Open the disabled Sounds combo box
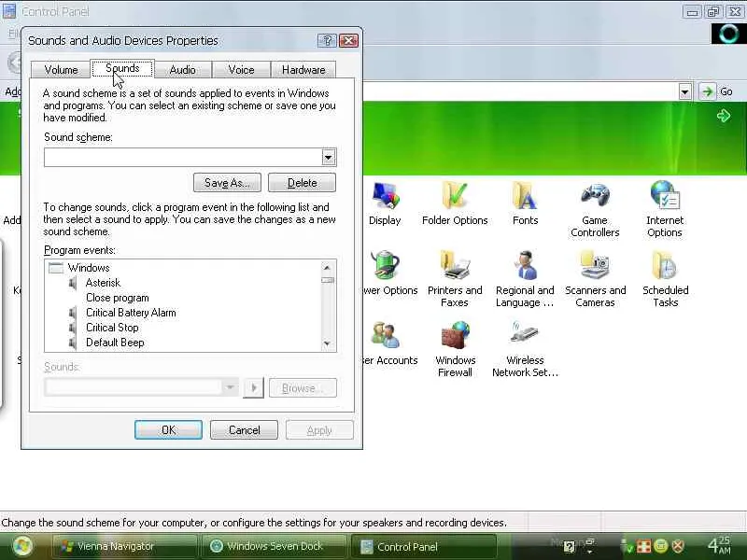747x560 pixels. pyautogui.click(x=142, y=387)
